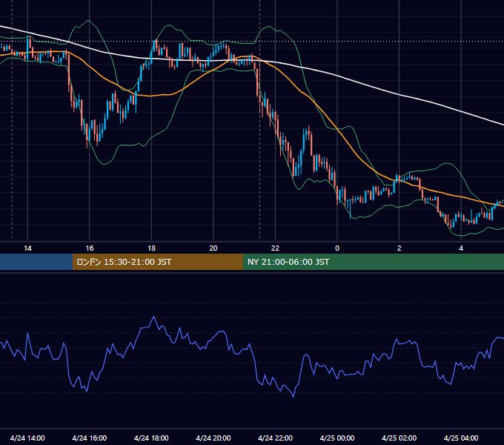The image size is (504, 445).
Task: Click the 4/25 00:00 oscillator time label
Action: [337, 438]
